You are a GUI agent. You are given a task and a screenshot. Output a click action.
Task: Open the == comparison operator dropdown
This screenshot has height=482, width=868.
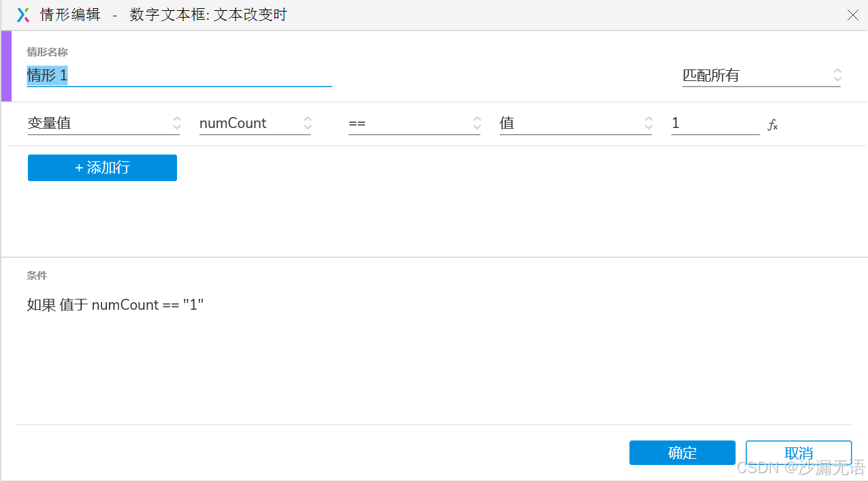415,123
